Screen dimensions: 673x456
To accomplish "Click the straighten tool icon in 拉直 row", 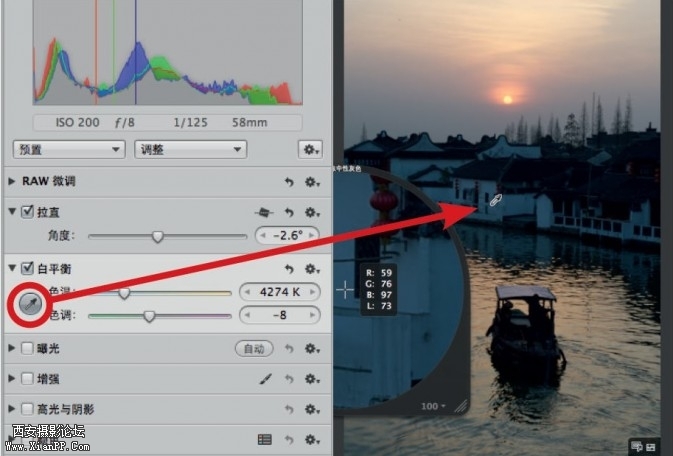I will coord(265,212).
